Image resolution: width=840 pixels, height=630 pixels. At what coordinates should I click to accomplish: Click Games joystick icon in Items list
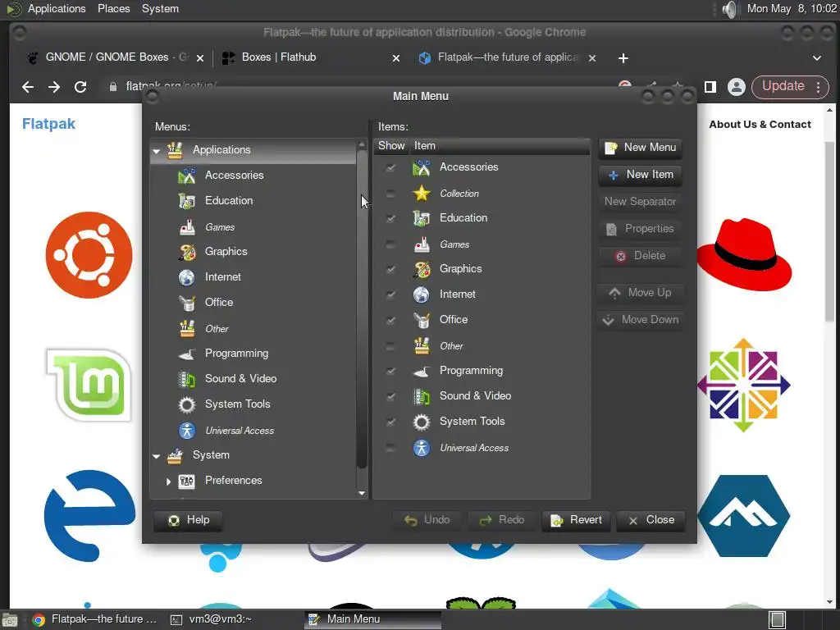422,244
